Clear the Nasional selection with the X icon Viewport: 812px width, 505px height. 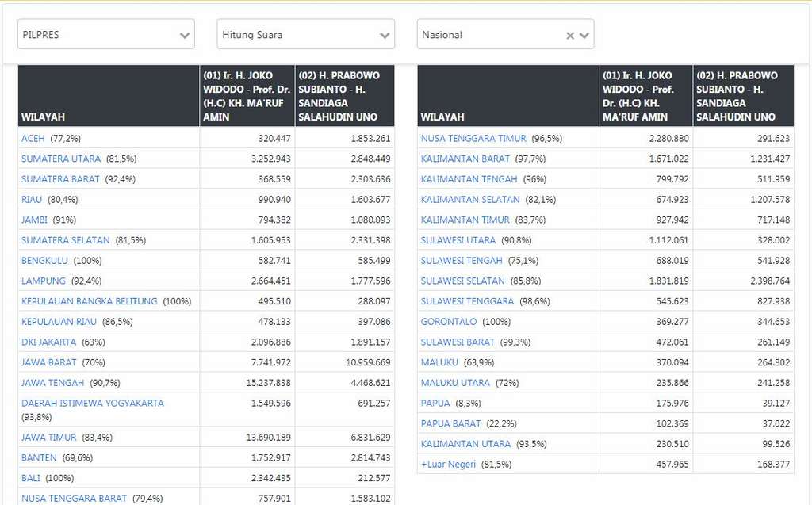pyautogui.click(x=569, y=35)
